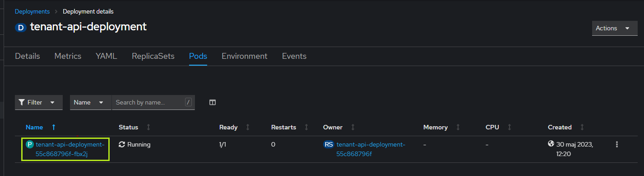Expand the Actions dropdown

tap(615, 28)
